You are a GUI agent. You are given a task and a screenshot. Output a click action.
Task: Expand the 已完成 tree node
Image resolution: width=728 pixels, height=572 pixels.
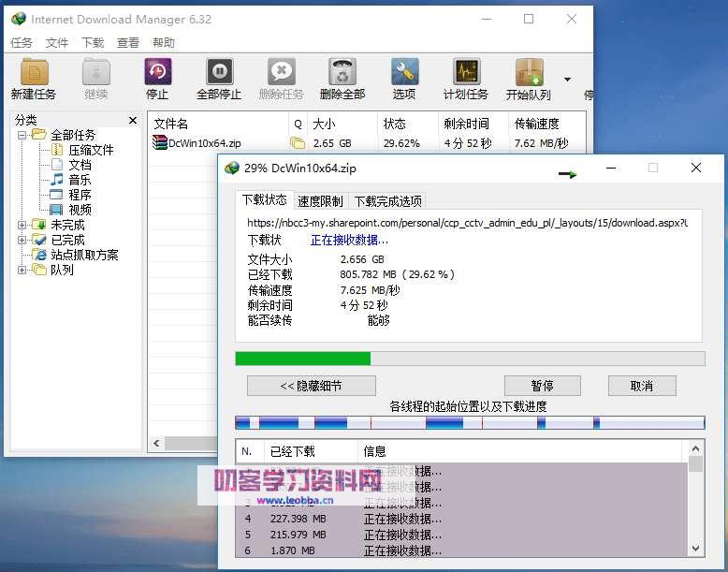click(22, 240)
